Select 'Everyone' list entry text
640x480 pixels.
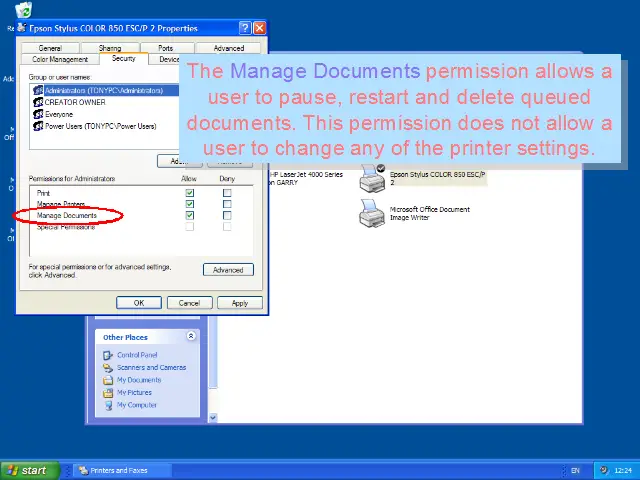point(59,114)
